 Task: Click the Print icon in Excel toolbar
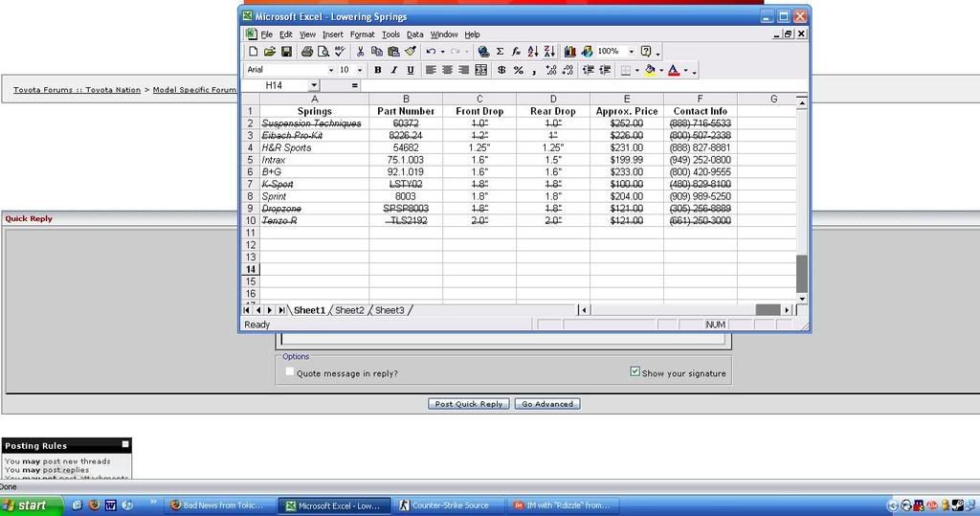pos(307,52)
